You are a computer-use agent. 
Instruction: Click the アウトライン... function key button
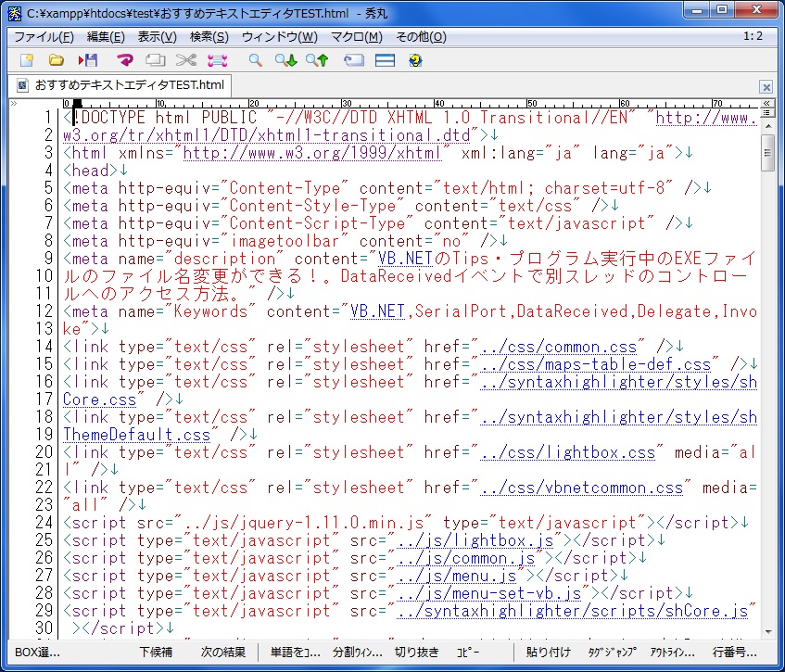[672, 652]
